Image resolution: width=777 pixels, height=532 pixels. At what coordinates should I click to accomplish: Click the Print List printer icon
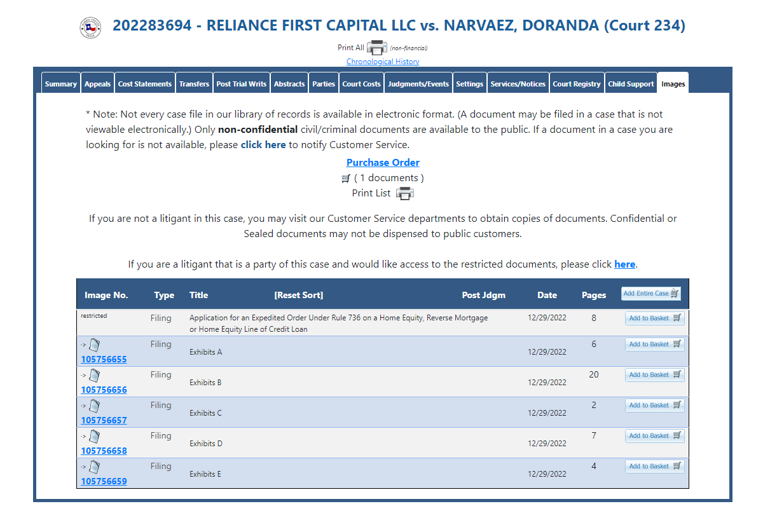pyautogui.click(x=405, y=193)
